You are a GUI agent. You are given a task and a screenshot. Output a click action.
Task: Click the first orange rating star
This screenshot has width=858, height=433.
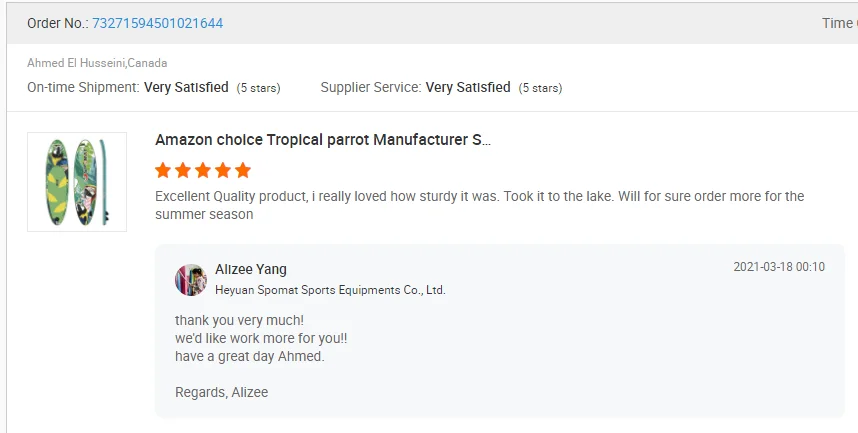164,170
